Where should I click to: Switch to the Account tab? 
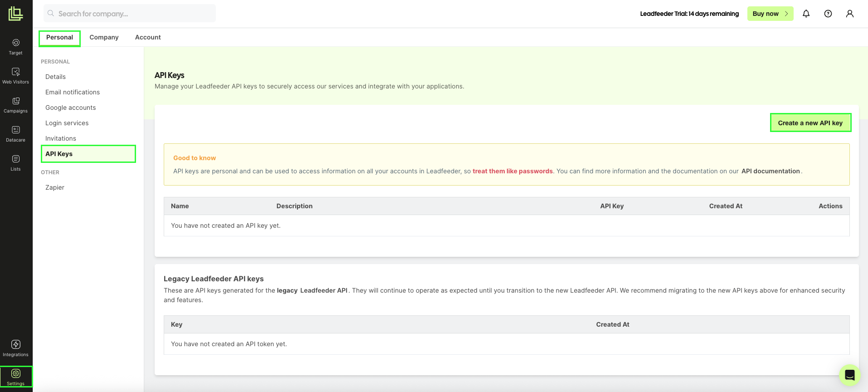pyautogui.click(x=148, y=38)
